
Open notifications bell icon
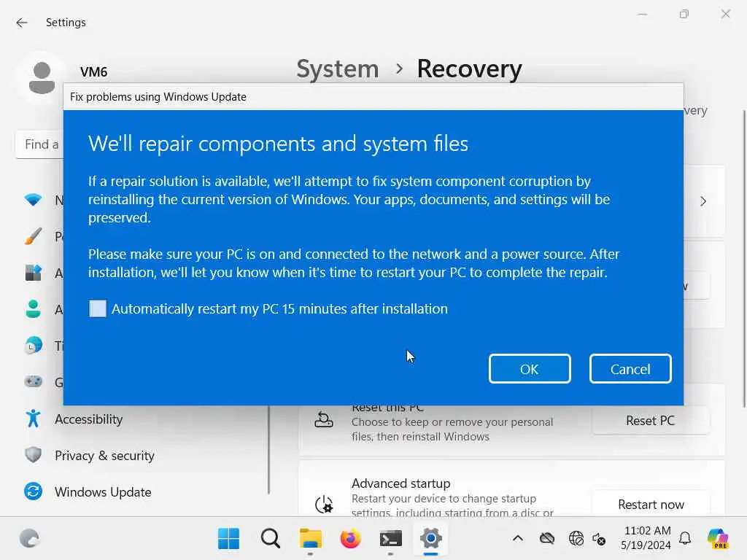(x=685, y=538)
